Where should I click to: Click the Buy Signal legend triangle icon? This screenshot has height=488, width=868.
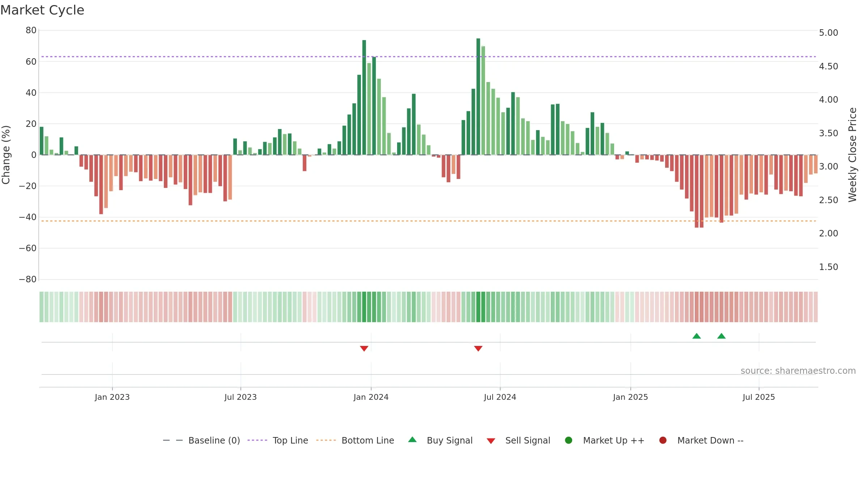pyautogui.click(x=412, y=440)
